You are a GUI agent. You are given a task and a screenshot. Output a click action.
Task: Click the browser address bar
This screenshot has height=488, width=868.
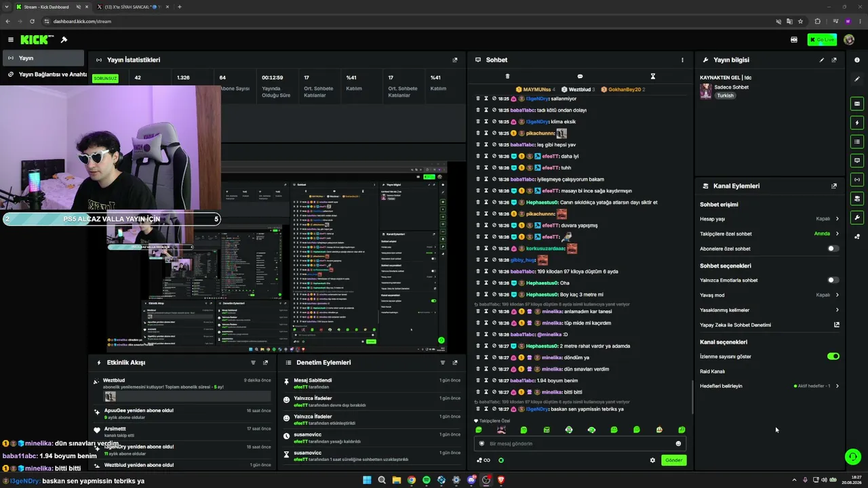(x=407, y=21)
